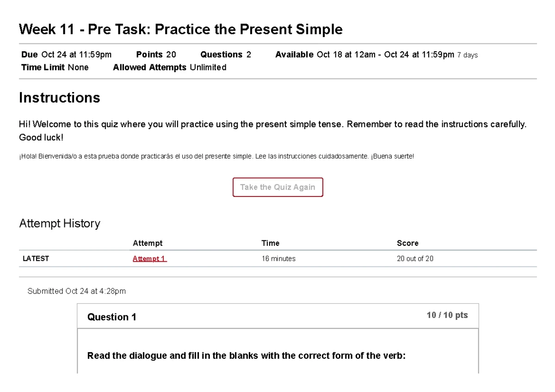Click the Questions 2 label
Screen dimensions: 555x392
[226, 54]
